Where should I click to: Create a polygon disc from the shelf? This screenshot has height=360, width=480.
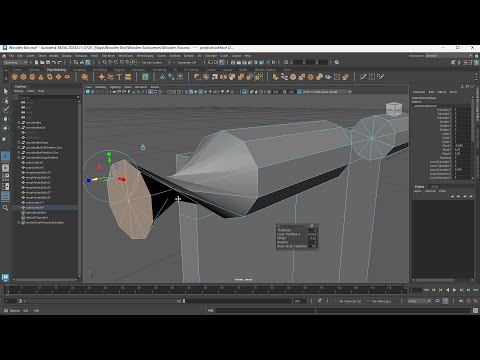pyautogui.click(x=67, y=77)
